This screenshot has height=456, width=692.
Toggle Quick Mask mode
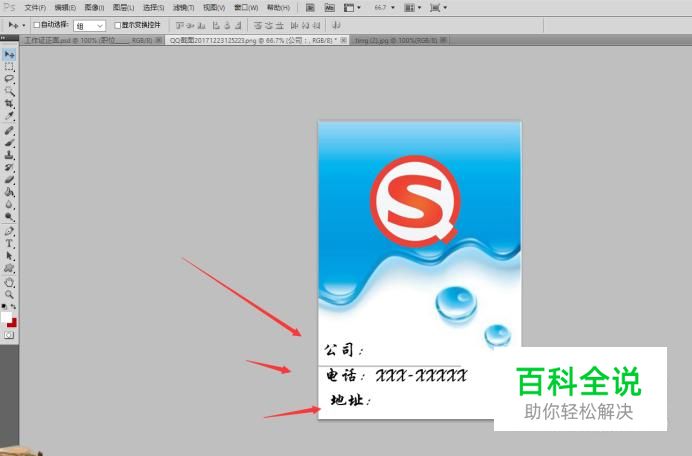9,335
